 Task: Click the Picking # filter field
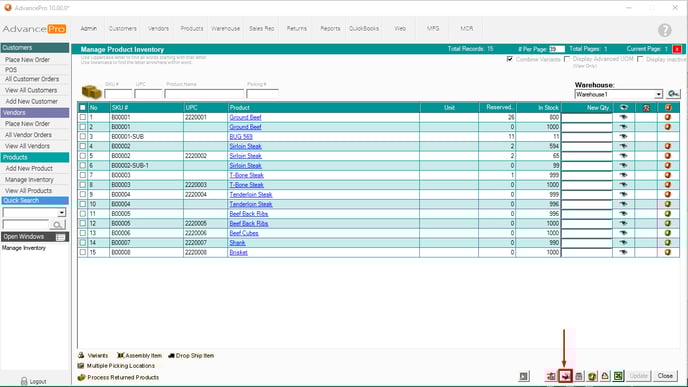pyautogui.click(x=262, y=93)
